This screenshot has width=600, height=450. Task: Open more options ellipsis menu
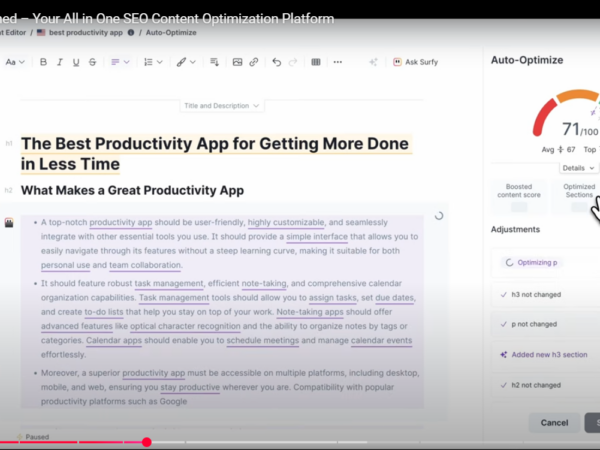(338, 62)
